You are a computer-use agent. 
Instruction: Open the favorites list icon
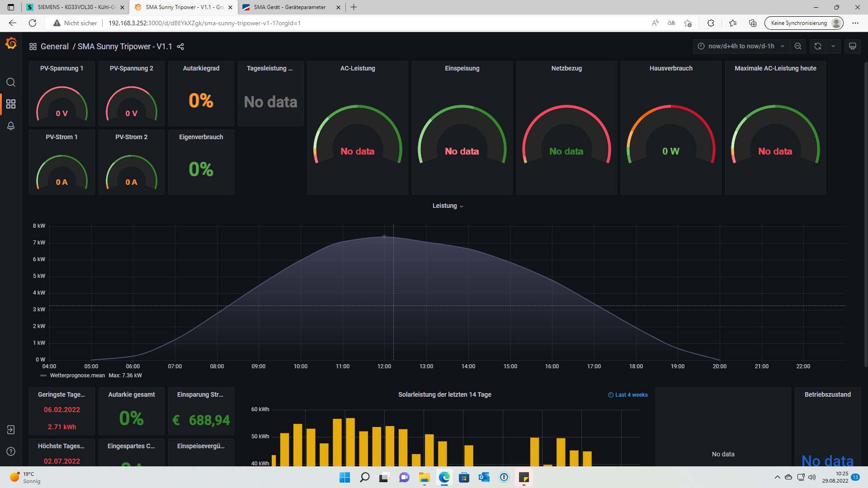click(x=733, y=23)
